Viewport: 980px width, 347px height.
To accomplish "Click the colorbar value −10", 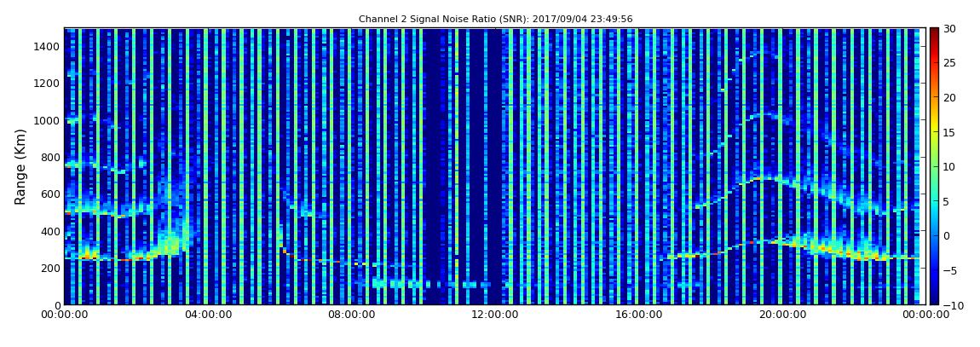I will (x=953, y=305).
